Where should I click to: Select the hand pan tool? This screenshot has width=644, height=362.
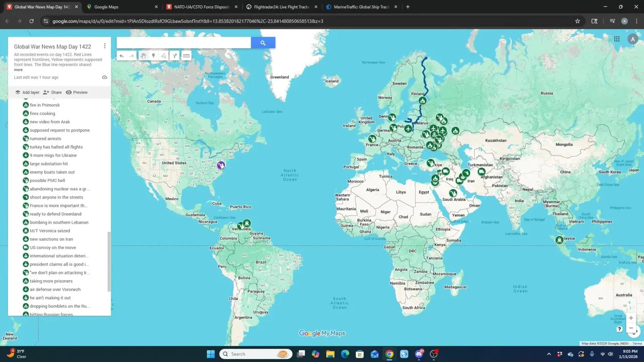pyautogui.click(x=143, y=56)
